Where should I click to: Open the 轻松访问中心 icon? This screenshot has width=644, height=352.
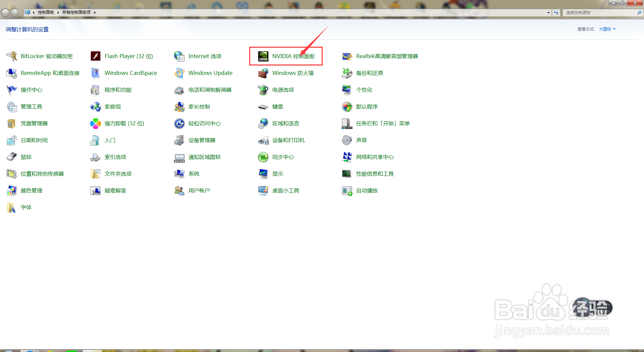point(179,123)
